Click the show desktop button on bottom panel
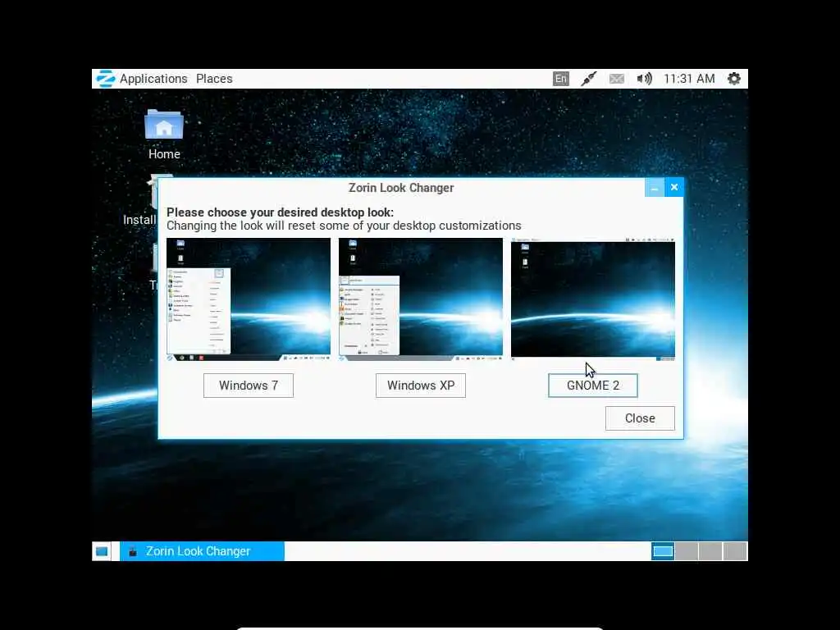840x630 pixels. tap(102, 551)
